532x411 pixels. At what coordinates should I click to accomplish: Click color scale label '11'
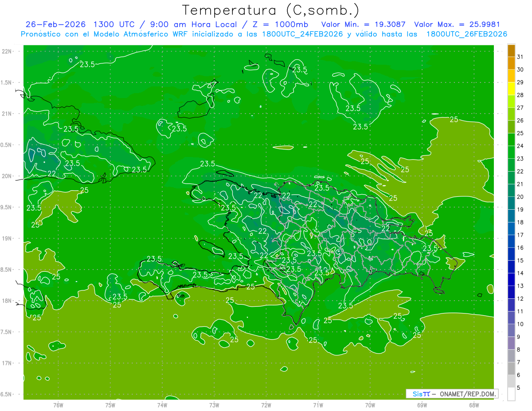pyautogui.click(x=520, y=312)
